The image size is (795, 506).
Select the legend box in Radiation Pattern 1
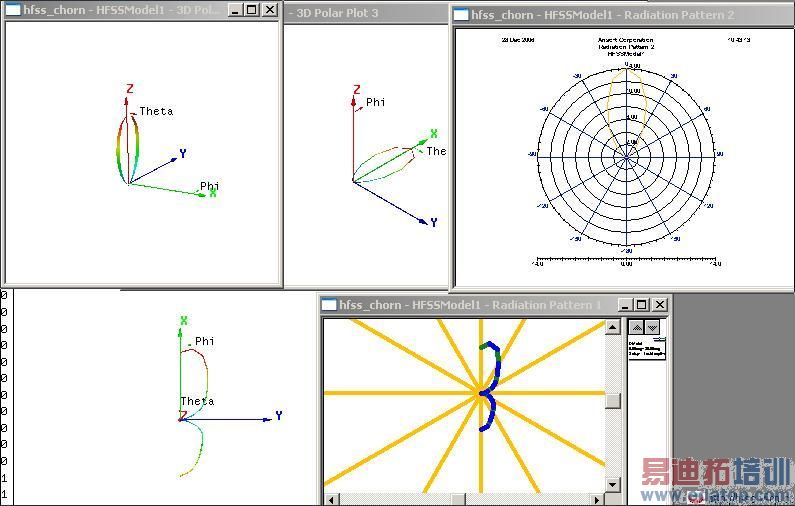647,348
